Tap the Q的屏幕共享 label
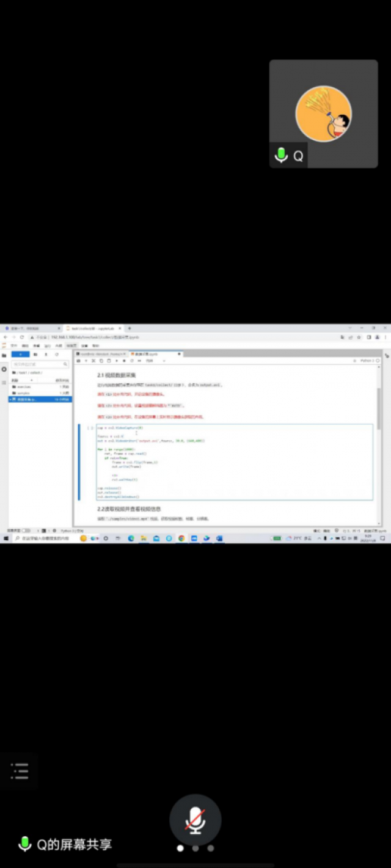 click(x=74, y=845)
